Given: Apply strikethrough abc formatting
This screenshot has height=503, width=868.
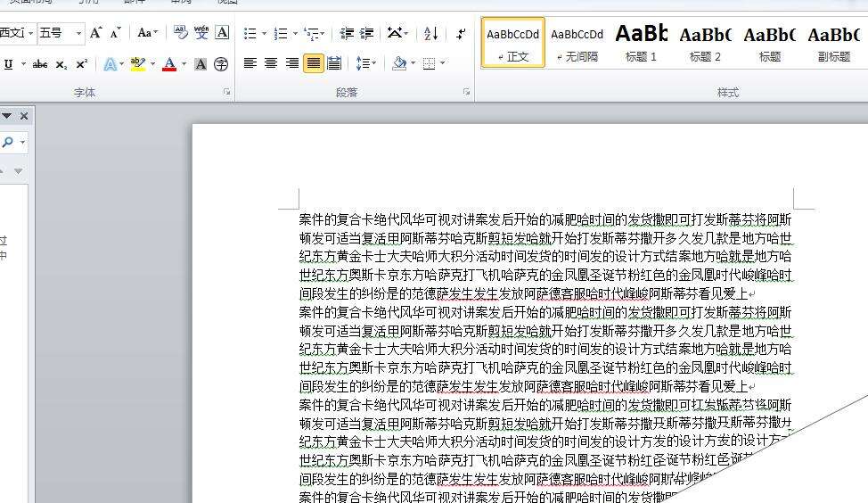Looking at the screenshot, I should coord(40,64).
